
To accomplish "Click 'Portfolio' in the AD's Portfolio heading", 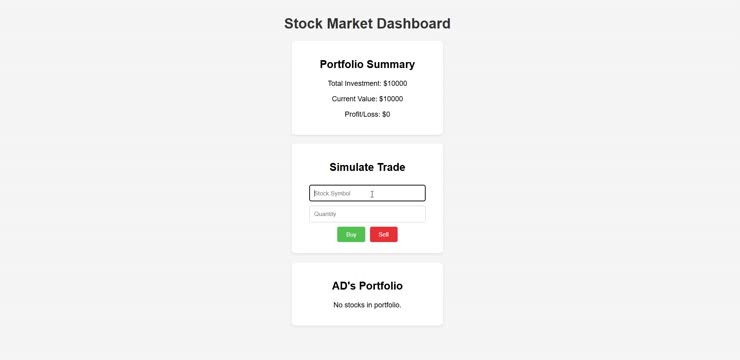I will 381,286.
